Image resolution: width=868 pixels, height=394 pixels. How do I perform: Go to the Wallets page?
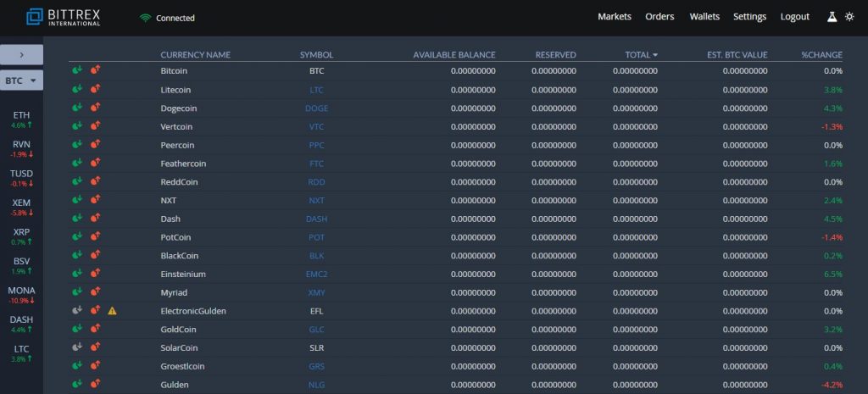(704, 17)
